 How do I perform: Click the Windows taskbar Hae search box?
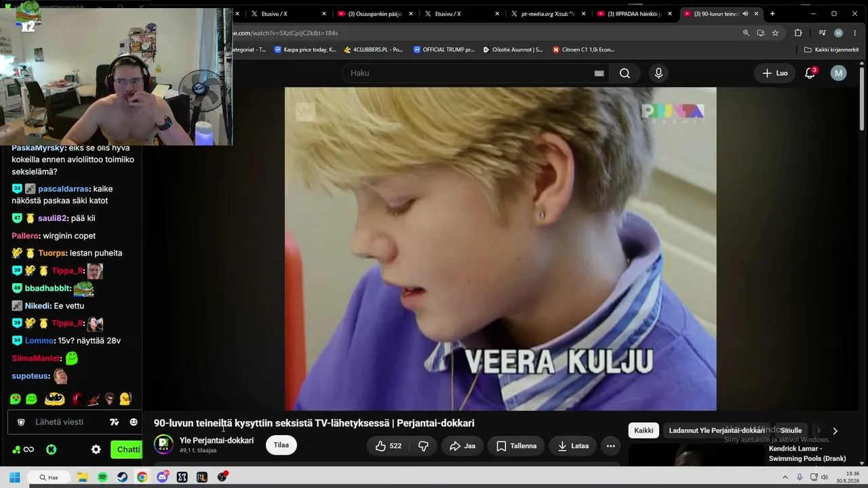pos(48,477)
